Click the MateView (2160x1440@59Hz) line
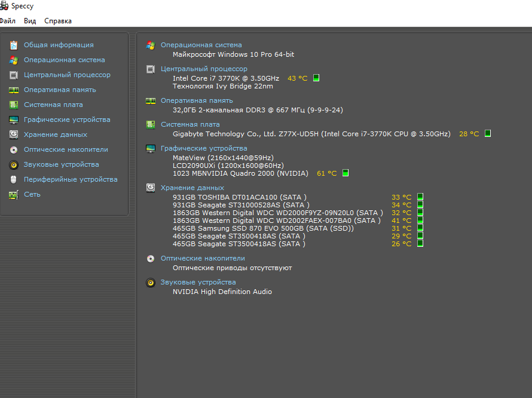Image resolution: width=532 pixels, height=398 pixels. pyautogui.click(x=223, y=158)
